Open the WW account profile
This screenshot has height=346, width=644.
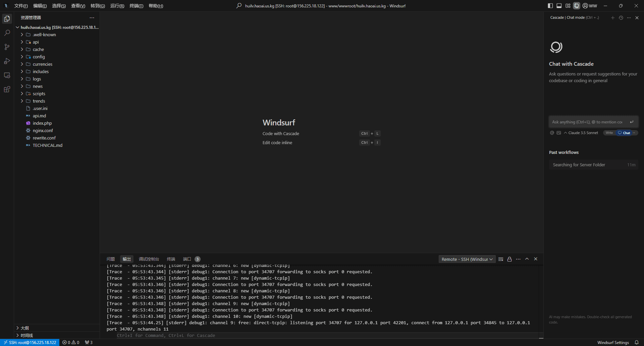point(590,6)
